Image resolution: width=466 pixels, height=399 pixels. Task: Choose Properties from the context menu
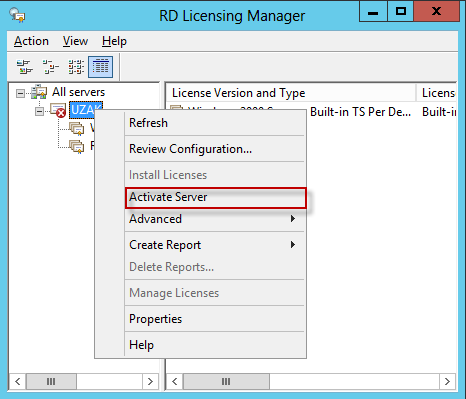[215, 319]
